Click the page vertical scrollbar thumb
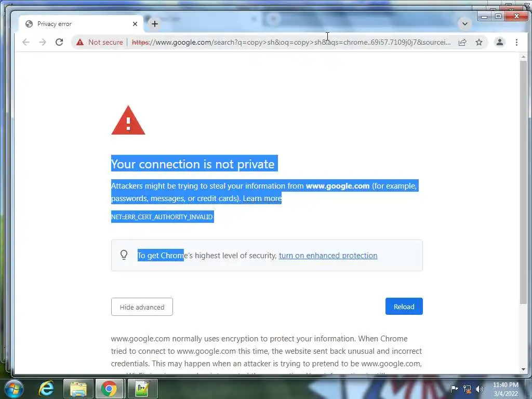The width and height of the screenshot is (532, 399). click(523, 181)
